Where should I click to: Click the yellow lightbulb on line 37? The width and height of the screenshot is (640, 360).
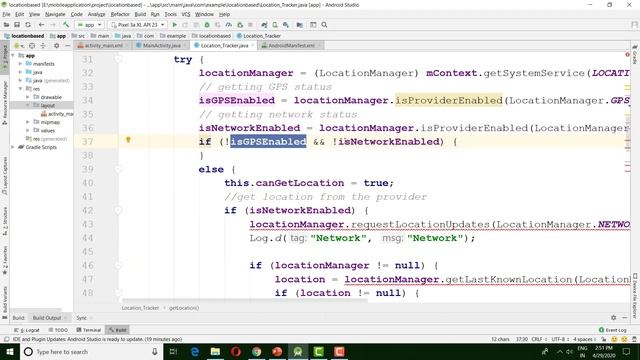(x=128, y=140)
